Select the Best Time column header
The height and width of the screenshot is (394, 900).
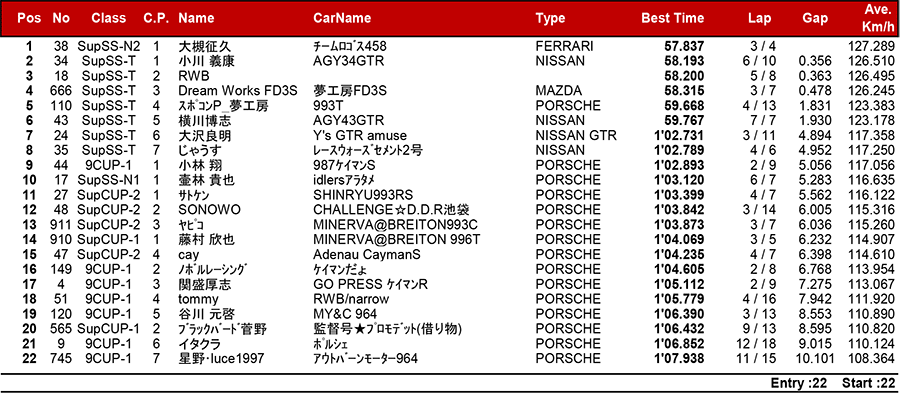672,18
